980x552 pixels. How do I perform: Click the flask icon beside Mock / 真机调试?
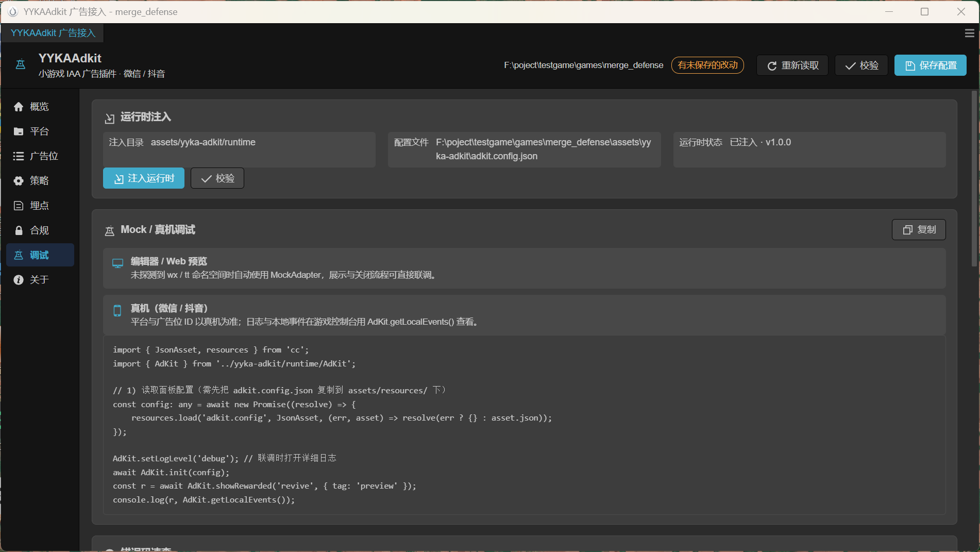[x=110, y=231]
